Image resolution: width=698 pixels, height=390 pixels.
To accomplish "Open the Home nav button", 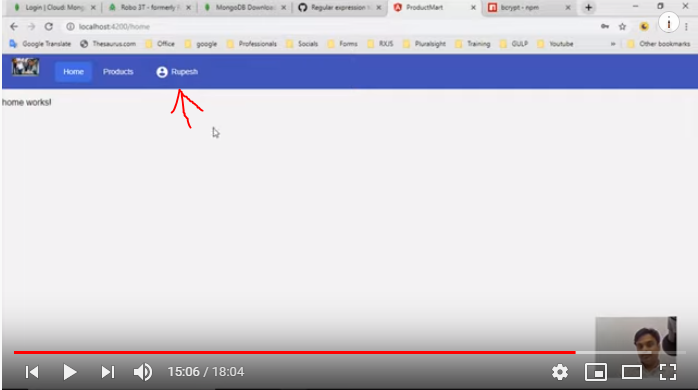I will click(73, 72).
